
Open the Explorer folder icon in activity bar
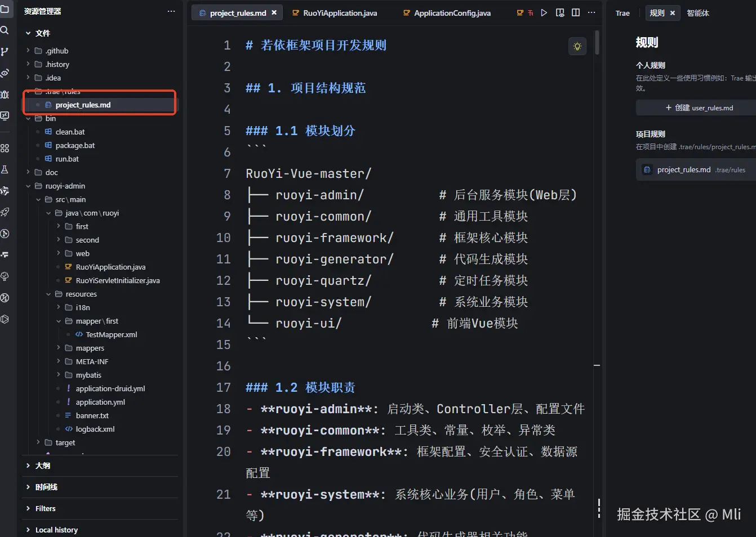[5, 9]
